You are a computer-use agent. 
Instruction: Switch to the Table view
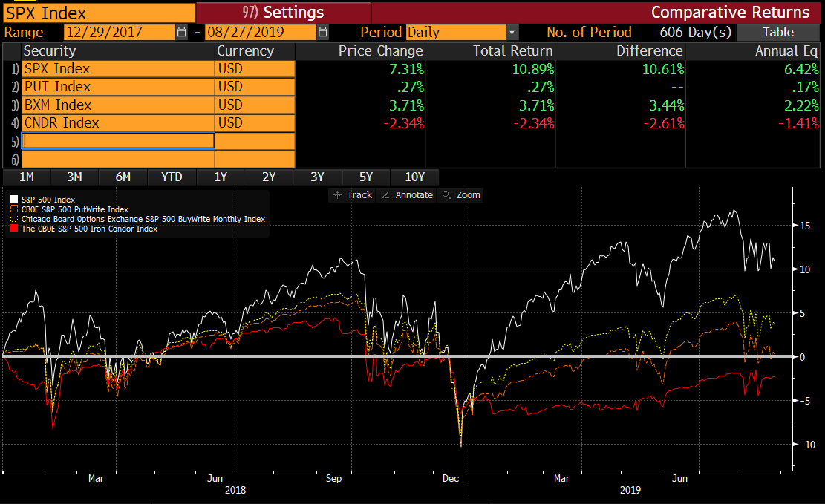[777, 33]
